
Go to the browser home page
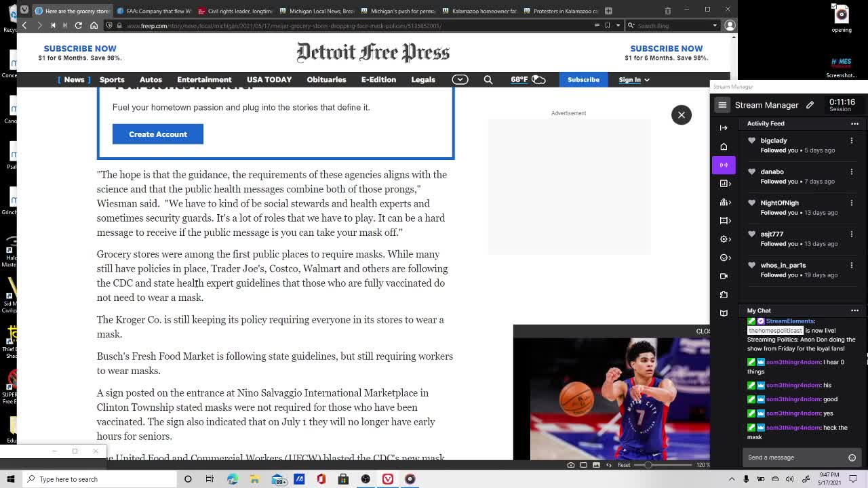tap(94, 25)
